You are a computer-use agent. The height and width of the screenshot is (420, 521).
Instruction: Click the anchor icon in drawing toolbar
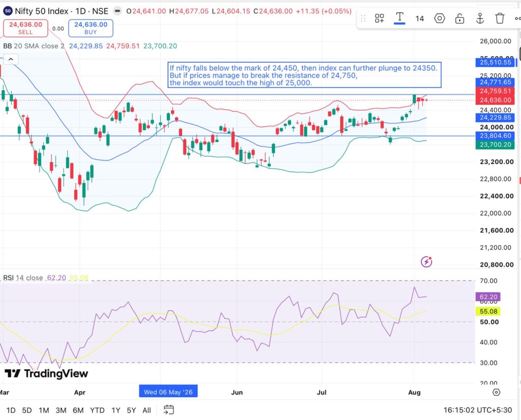(x=480, y=18)
